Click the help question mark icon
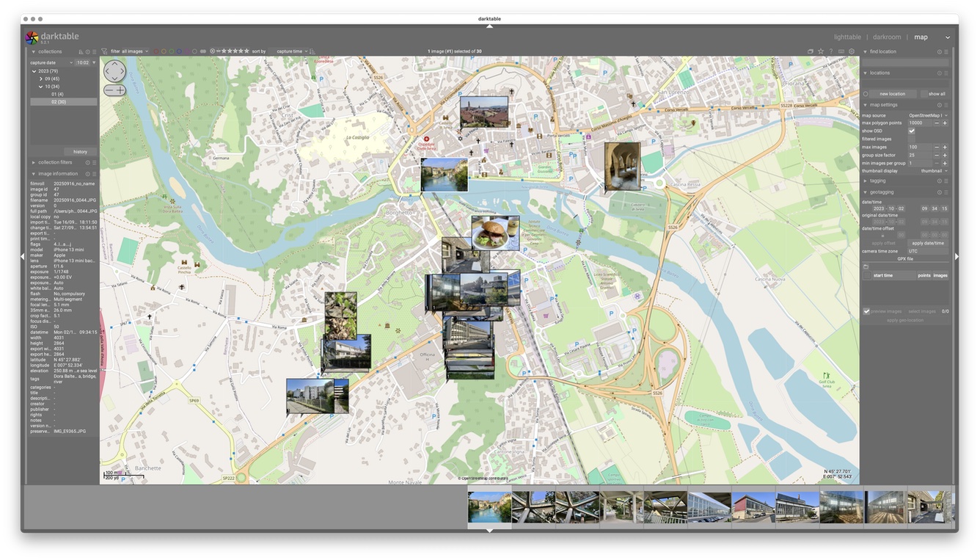The height and width of the screenshot is (560, 980). 831,51
